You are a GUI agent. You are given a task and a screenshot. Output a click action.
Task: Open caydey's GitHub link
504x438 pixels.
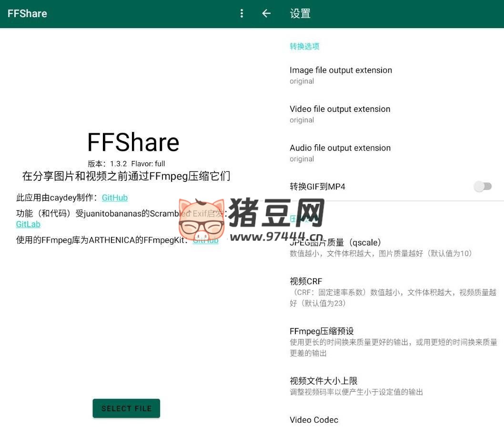115,198
